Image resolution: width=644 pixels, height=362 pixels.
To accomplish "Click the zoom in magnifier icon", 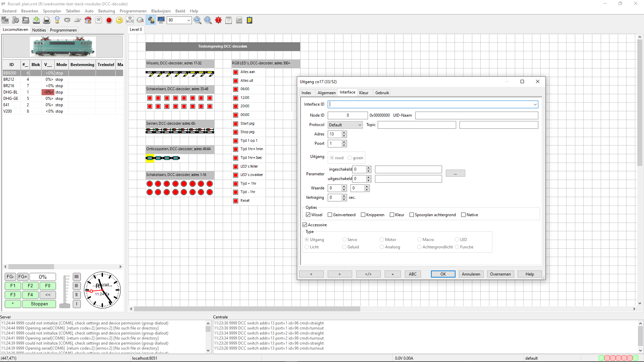I will pyautogui.click(x=198, y=20).
